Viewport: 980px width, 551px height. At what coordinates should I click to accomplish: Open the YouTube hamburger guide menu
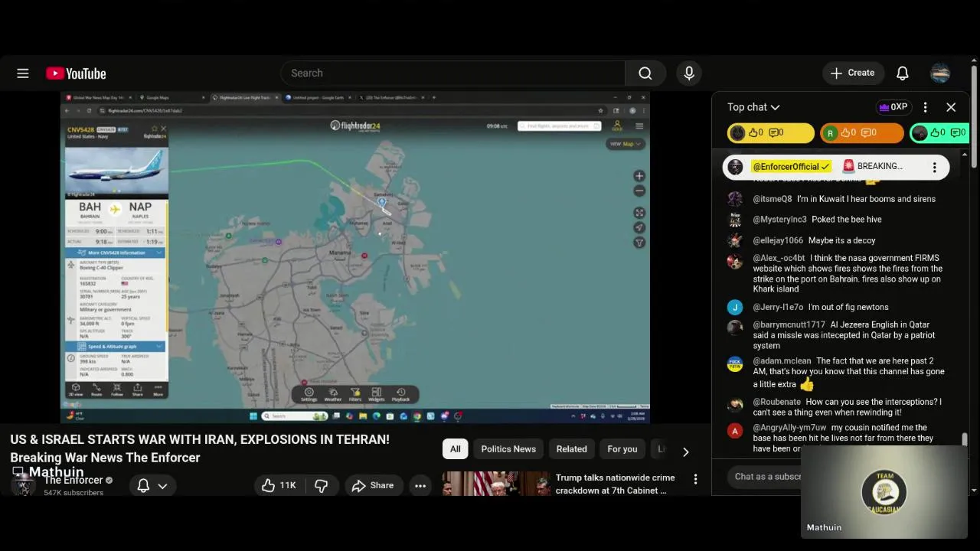(x=23, y=73)
